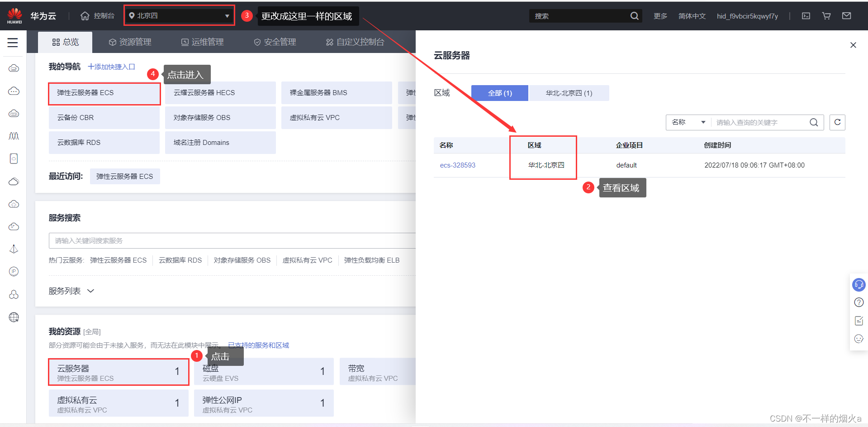Image resolution: width=868 pixels, height=427 pixels.
Task: Click the 磁盘 云硬盘 EVS resource card
Action: pyautogui.click(x=264, y=372)
